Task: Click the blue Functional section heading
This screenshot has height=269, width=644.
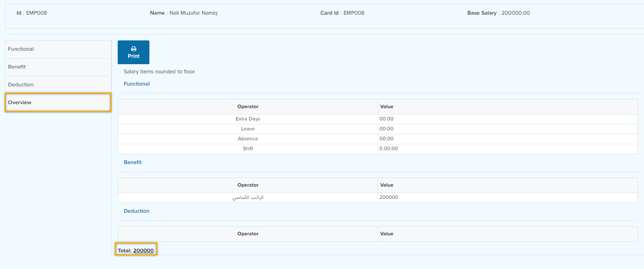Action: pos(137,84)
